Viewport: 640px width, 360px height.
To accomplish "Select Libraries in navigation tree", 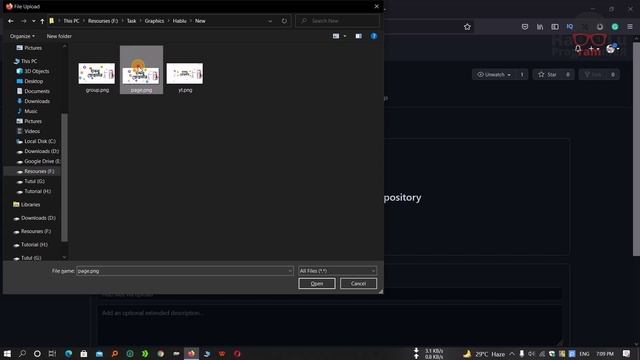I will click(30, 204).
